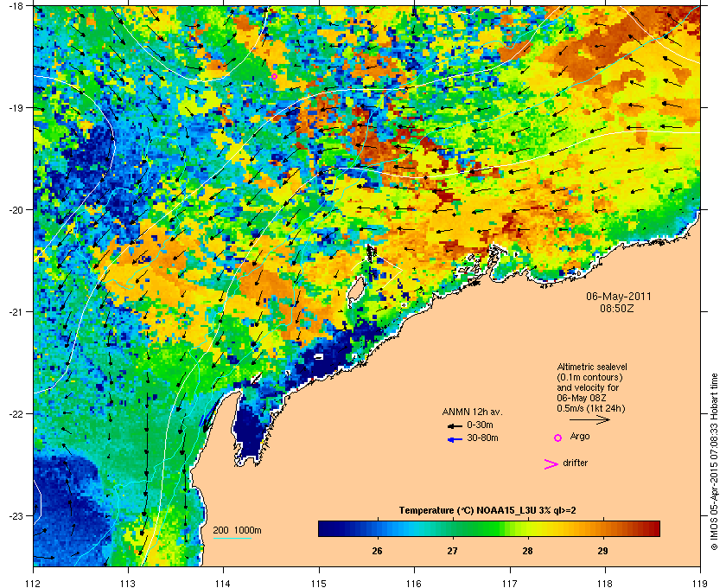
Task: Click the green section of the colorbar above 27
Action: coord(452,528)
